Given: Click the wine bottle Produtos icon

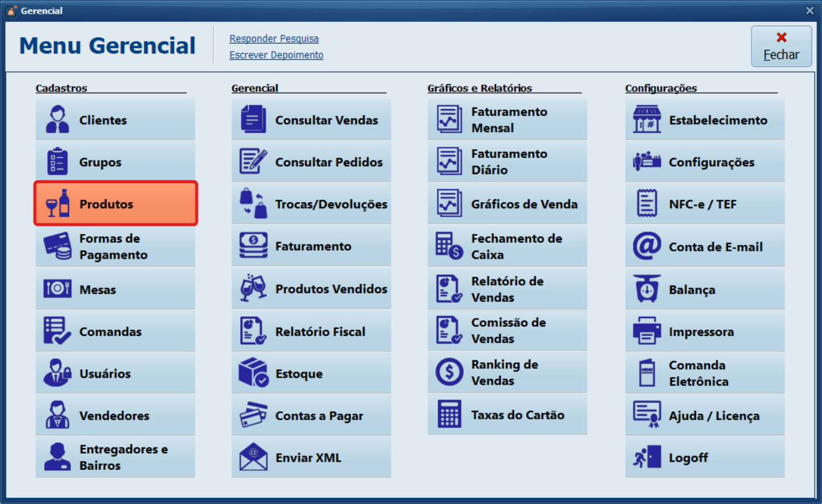Looking at the screenshot, I should [x=58, y=203].
